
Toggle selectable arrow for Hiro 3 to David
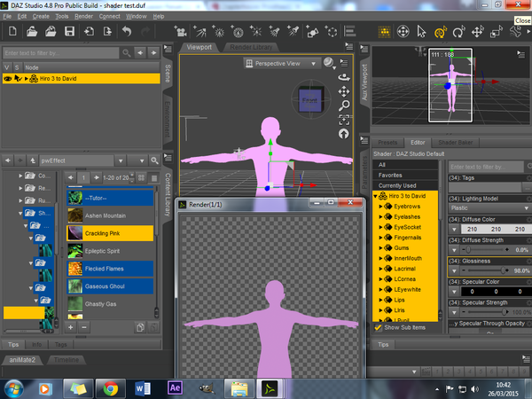point(18,79)
